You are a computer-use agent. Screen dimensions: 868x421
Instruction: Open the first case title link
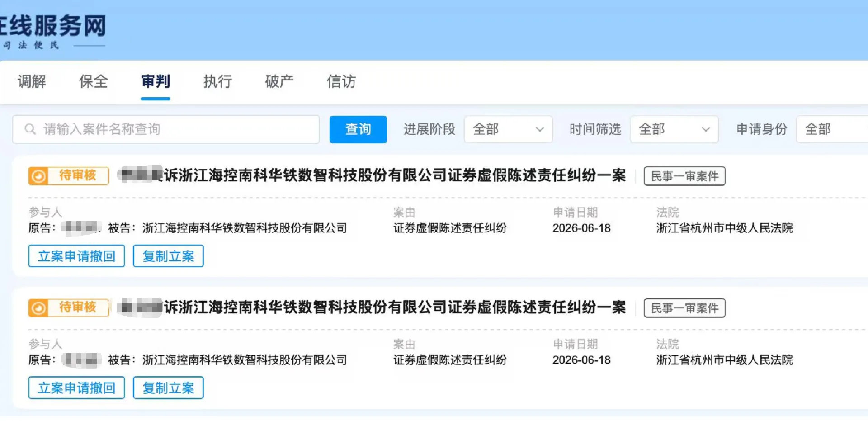372,175
